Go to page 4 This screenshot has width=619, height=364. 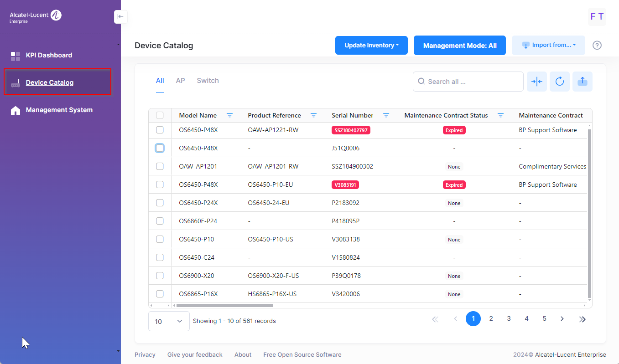click(526, 319)
